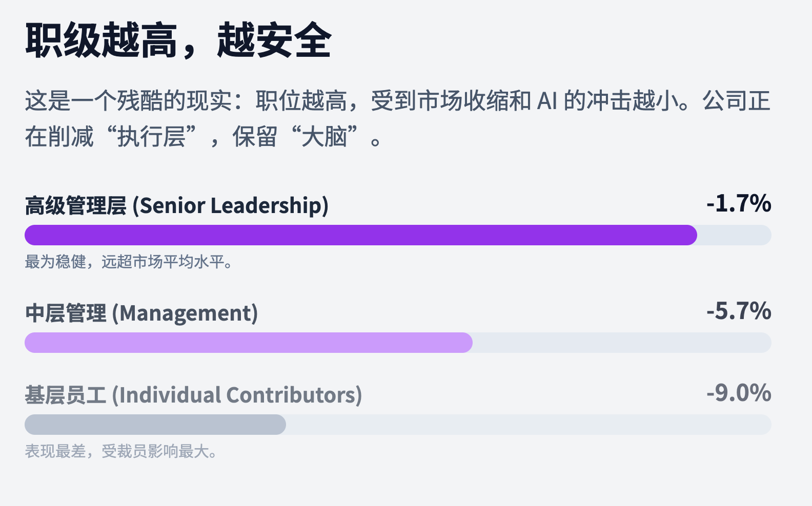
Task: Select the "基层员工 (Individual Contributors)" label
Action: [193, 395]
